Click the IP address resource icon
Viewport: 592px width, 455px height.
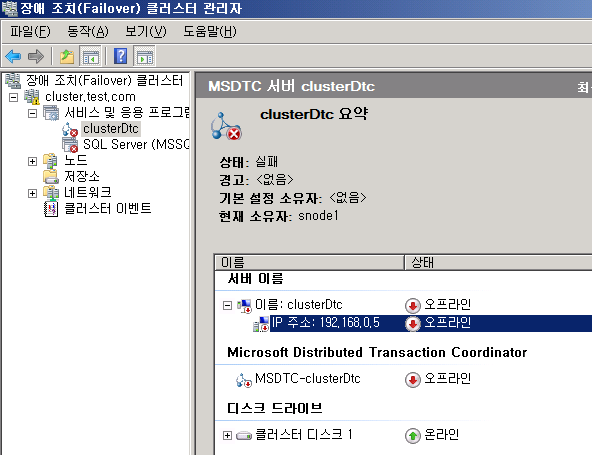click(x=261, y=324)
